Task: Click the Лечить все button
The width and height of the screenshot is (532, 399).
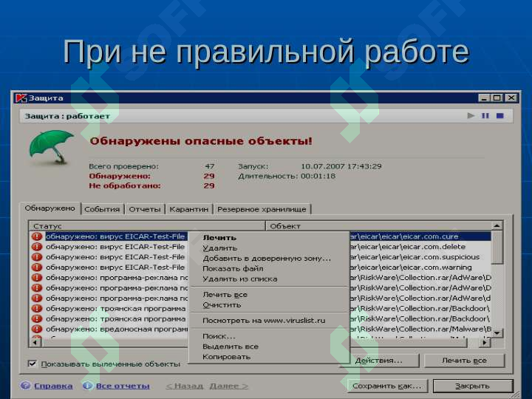Action: 465,361
